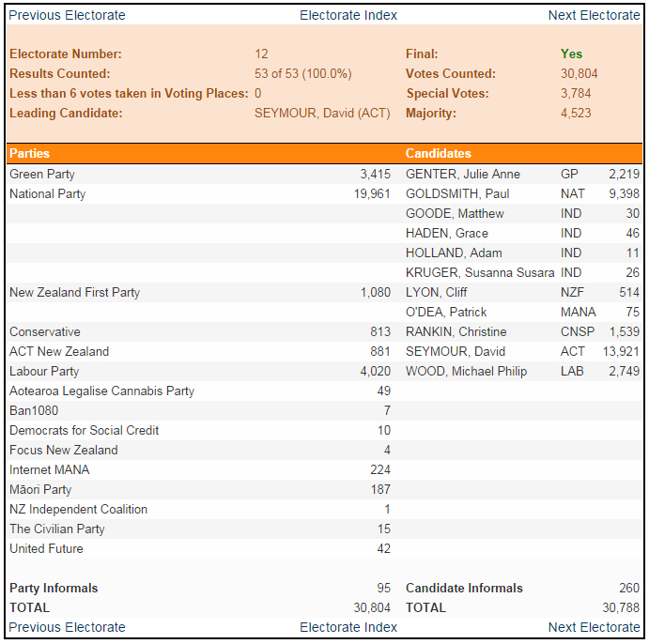Click the green Final status 'Yes'
649x644 pixels.
(x=571, y=54)
